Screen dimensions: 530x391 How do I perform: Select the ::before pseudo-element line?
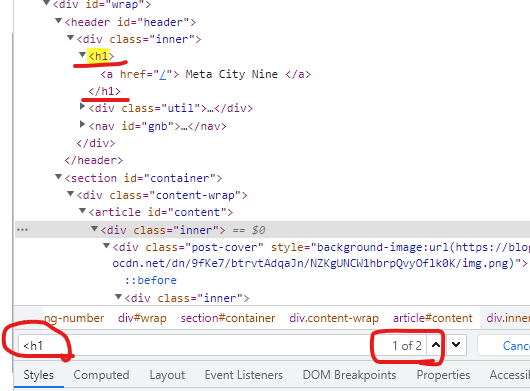(x=151, y=280)
